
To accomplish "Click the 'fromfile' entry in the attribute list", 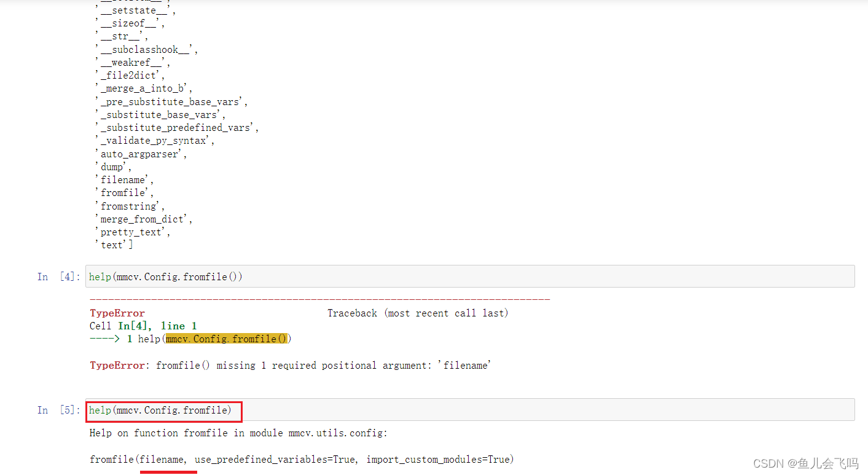I will [x=123, y=192].
